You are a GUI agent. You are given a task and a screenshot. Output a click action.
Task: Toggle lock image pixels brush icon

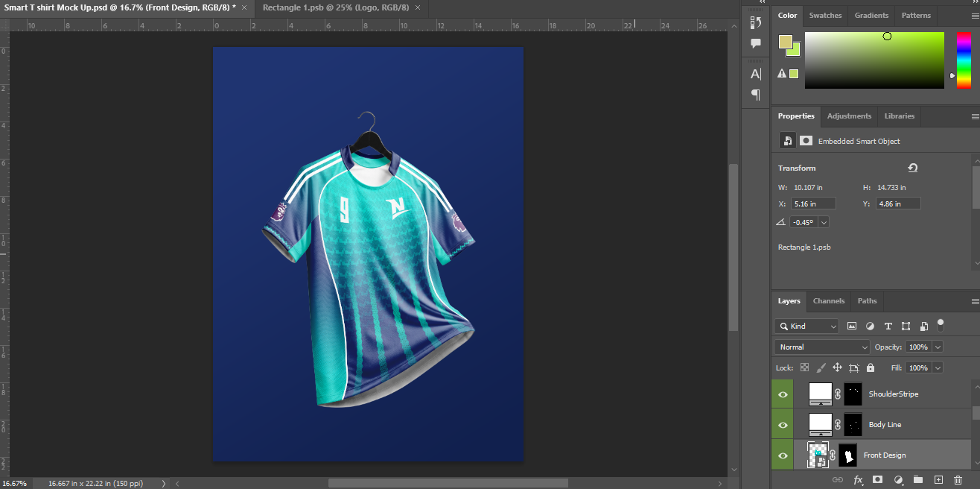pos(821,367)
